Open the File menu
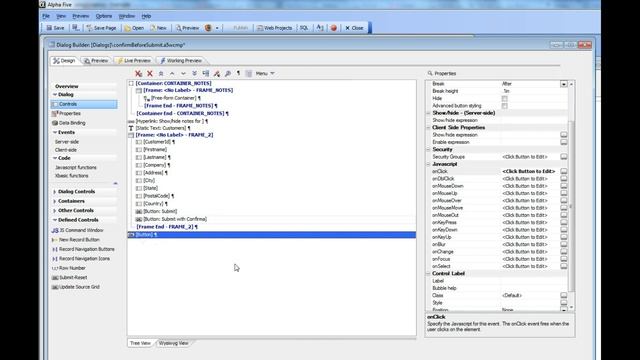This screenshot has height=360, width=640. coord(46,16)
